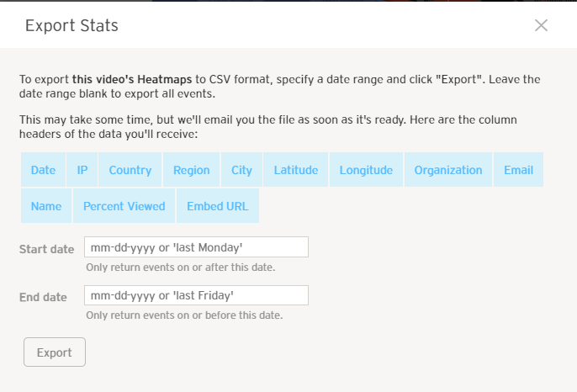Focus the End date input field
Viewport: 577px width, 392px height.
[196, 296]
